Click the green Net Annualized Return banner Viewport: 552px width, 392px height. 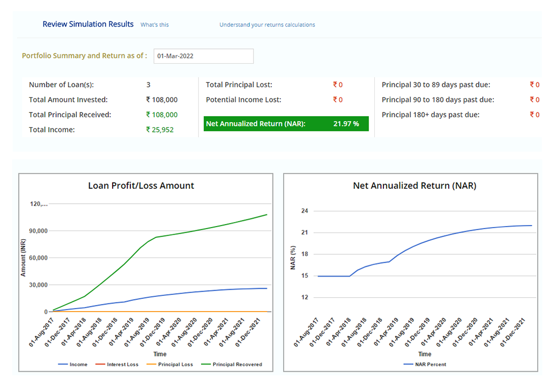(286, 124)
